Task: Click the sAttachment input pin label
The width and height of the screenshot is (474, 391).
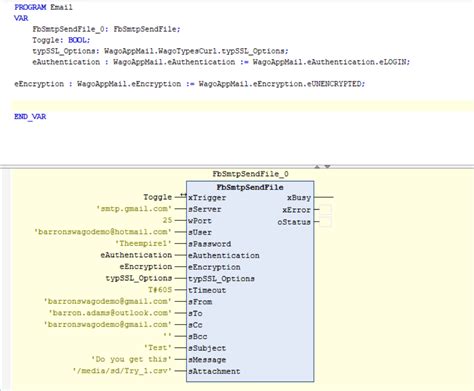Action: 214,371
